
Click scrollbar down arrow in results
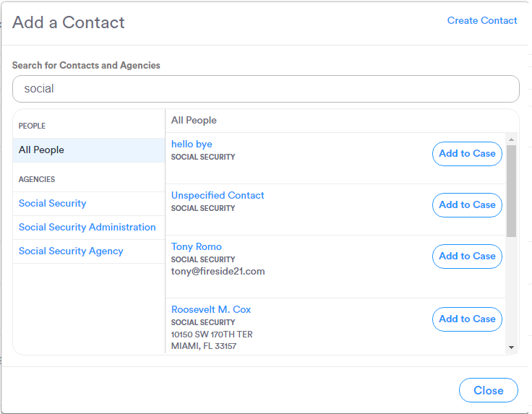tap(512, 347)
